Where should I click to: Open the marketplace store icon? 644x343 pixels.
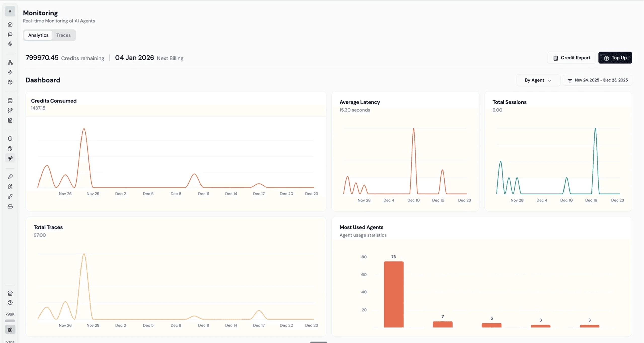click(x=10, y=293)
